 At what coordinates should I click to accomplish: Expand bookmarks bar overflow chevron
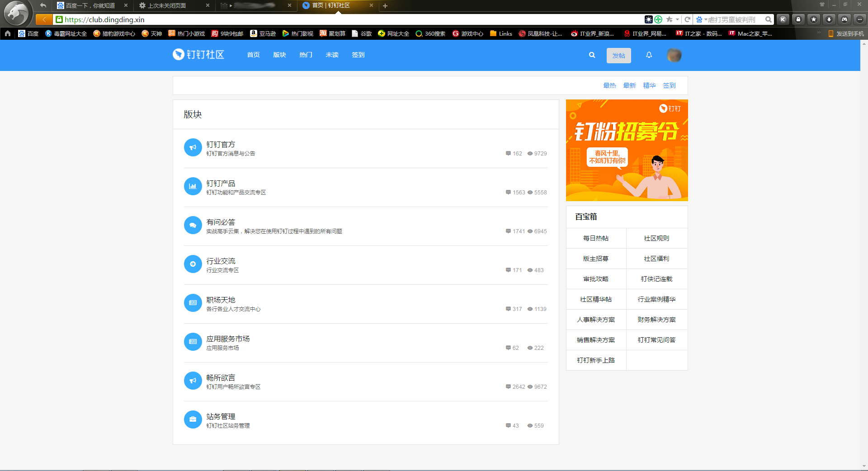coord(818,33)
